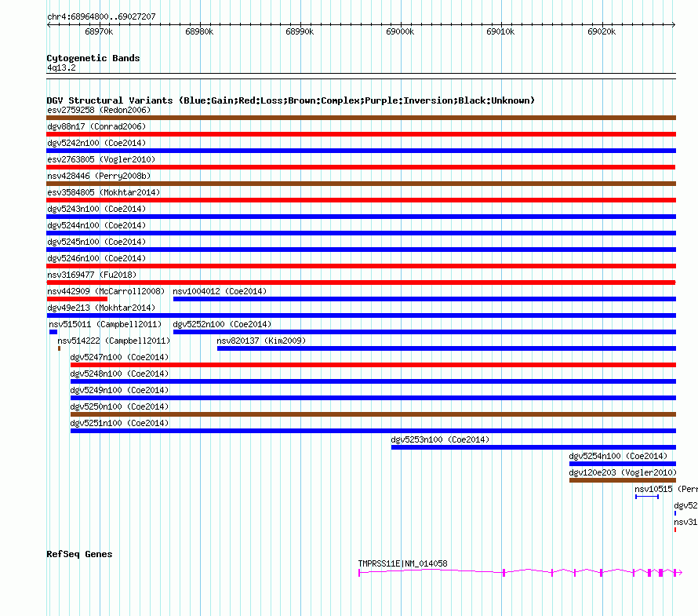Click dgv5249n100 (Coe2014) label

click(x=119, y=390)
